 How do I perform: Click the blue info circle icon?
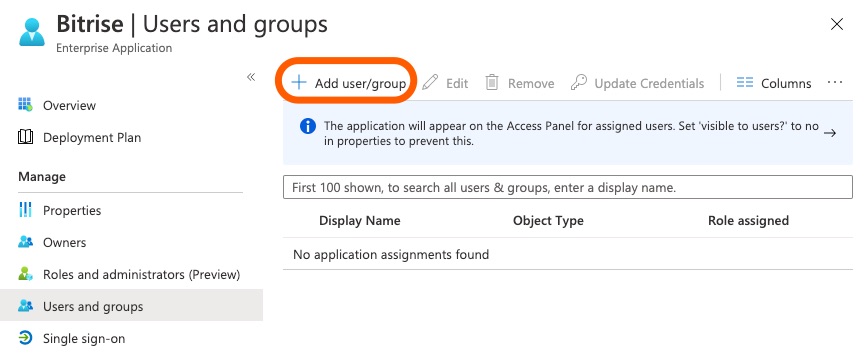tap(308, 126)
